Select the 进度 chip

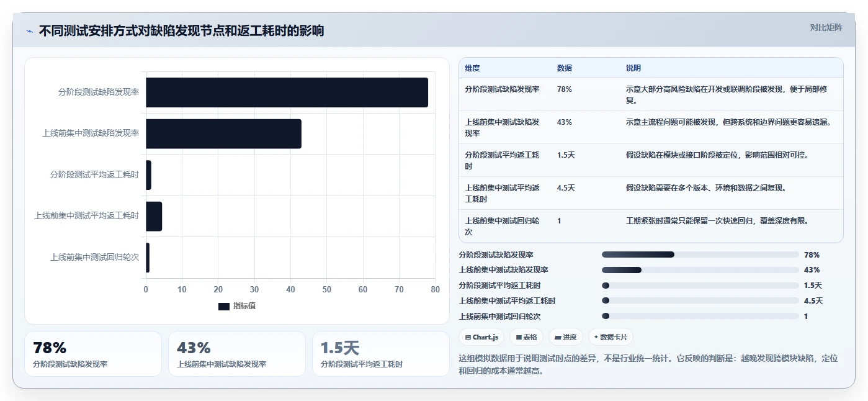pos(566,337)
